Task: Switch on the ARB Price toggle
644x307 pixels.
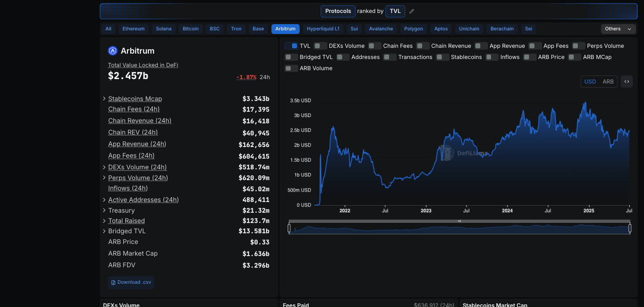Action: 530,57
